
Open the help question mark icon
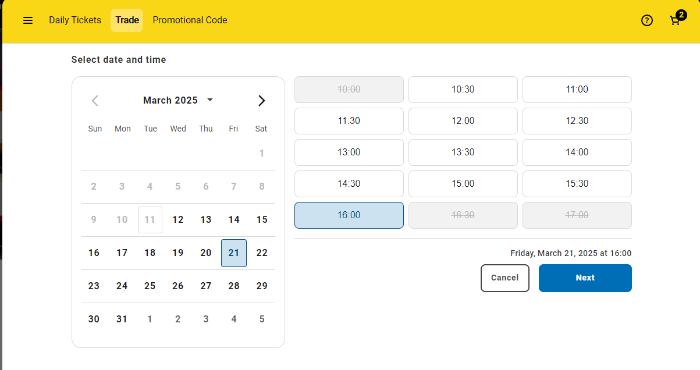tap(647, 21)
